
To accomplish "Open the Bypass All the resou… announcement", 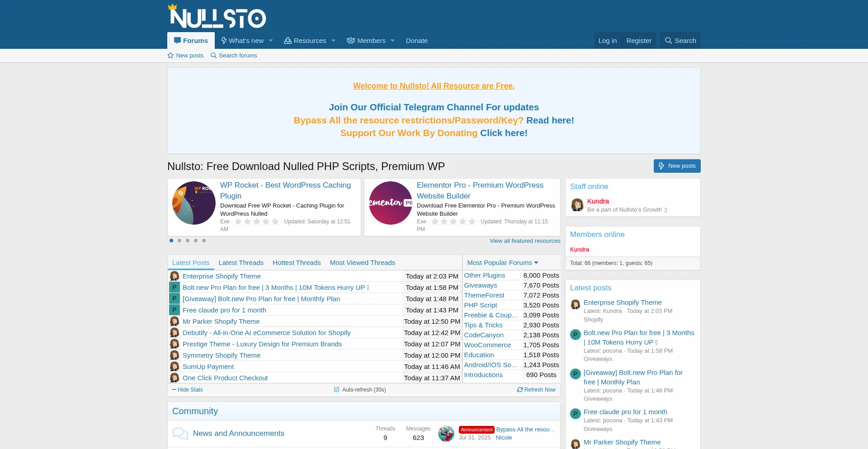I will (526, 430).
